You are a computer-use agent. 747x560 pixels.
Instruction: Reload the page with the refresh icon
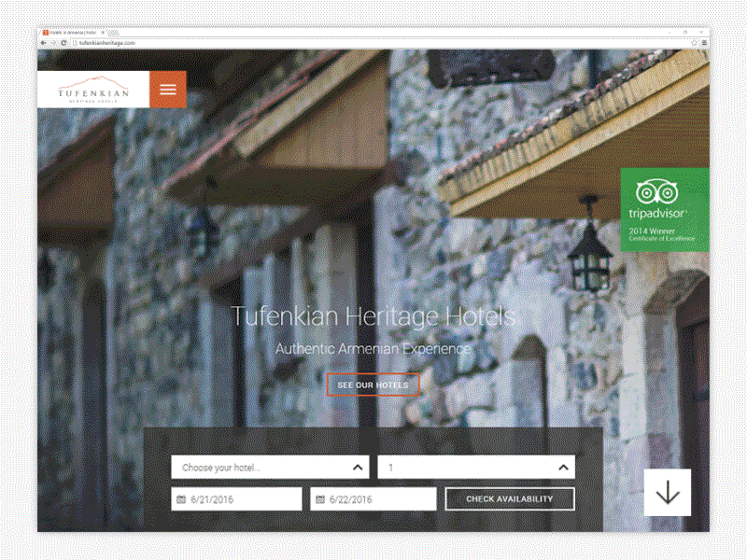click(x=63, y=43)
